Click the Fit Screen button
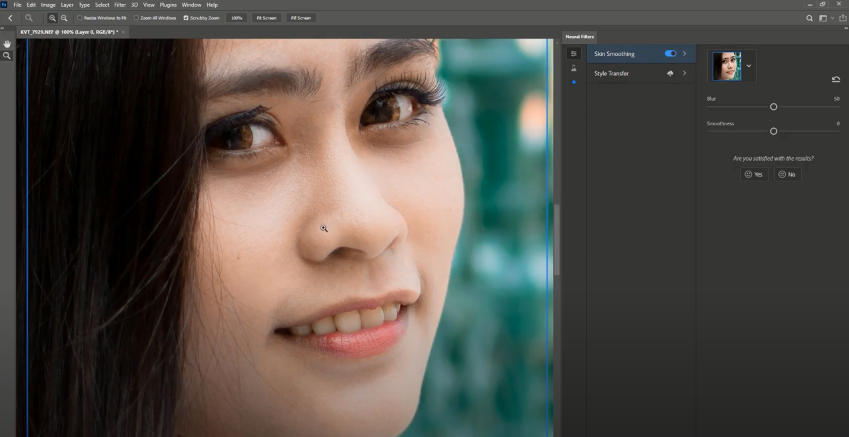The width and height of the screenshot is (849, 437). [266, 18]
